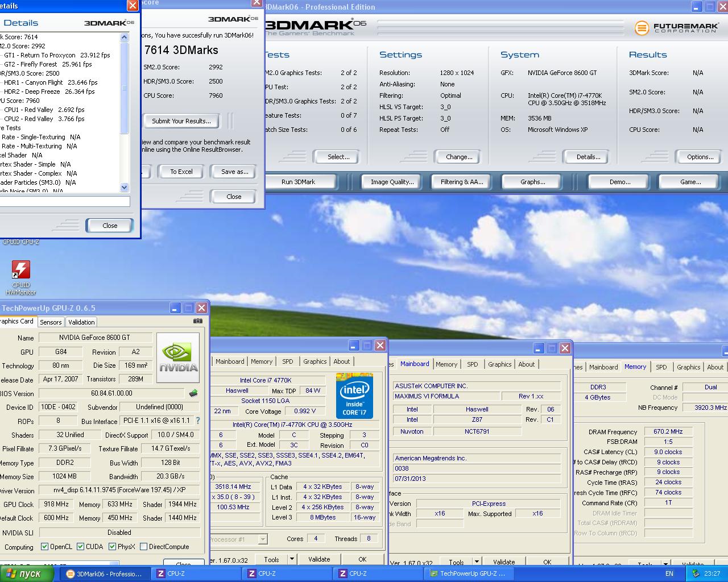Open Filtering & AA... settings
728x582 pixels.
(x=462, y=182)
